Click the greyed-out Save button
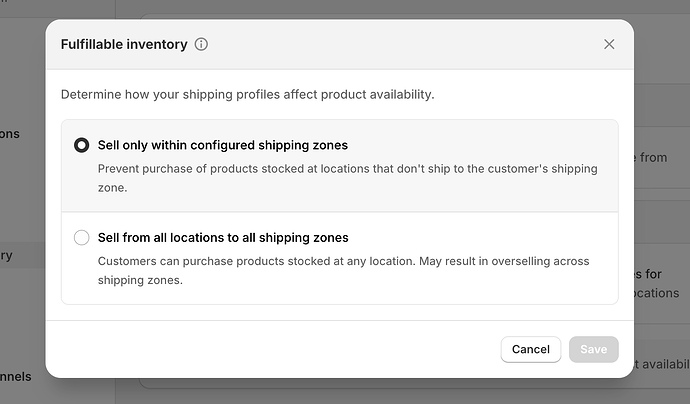The height and width of the screenshot is (404, 690). (x=593, y=349)
